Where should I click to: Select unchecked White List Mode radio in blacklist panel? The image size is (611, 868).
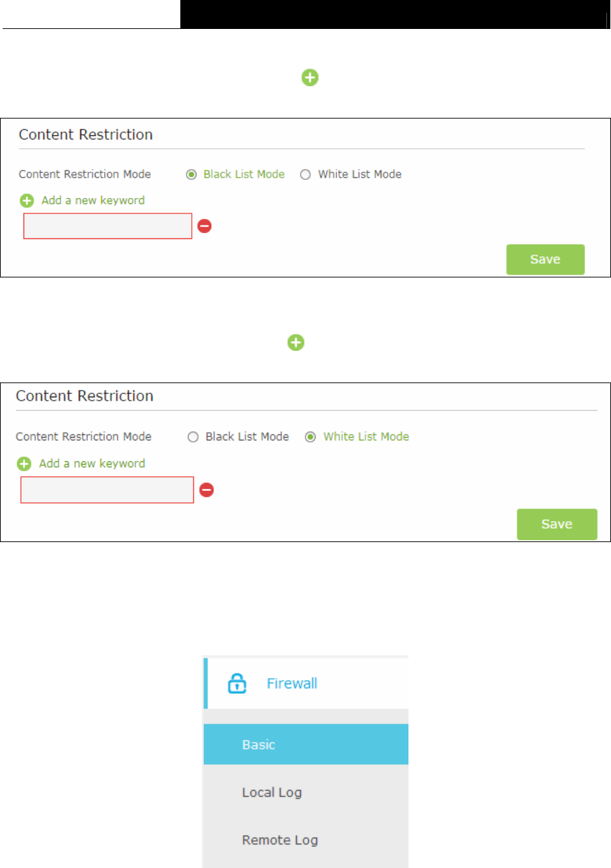[x=305, y=174]
